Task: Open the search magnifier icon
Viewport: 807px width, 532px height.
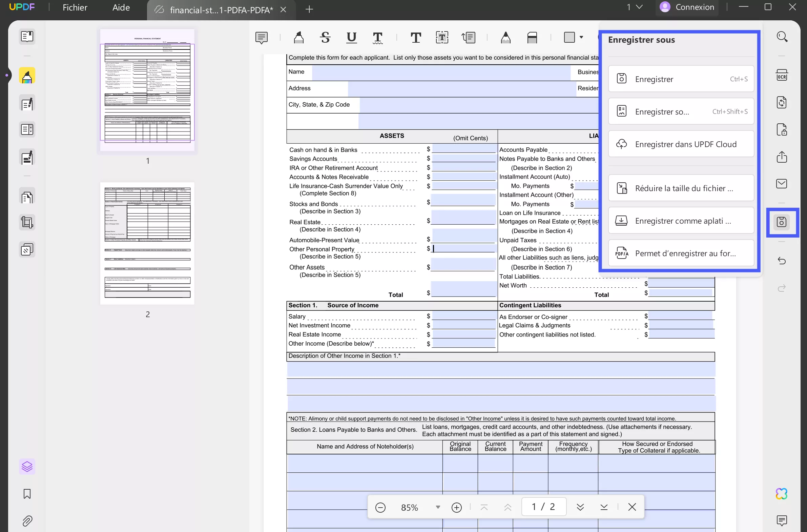Action: pyautogui.click(x=782, y=37)
